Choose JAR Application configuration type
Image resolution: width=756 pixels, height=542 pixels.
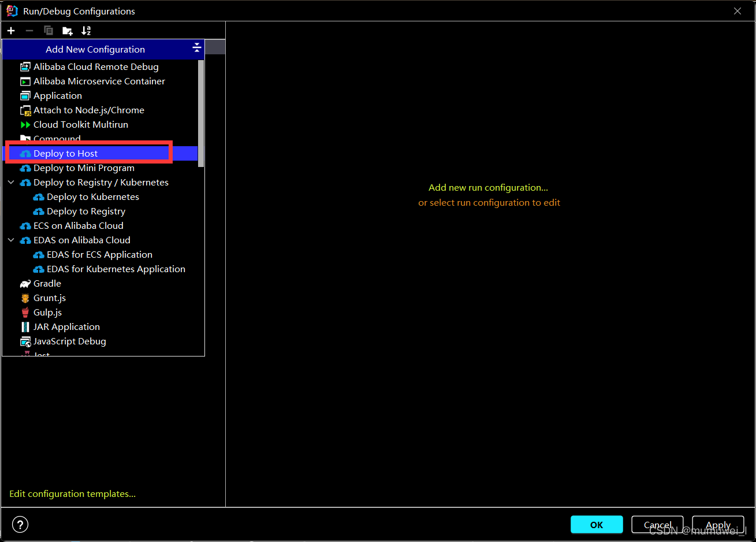pyautogui.click(x=66, y=327)
